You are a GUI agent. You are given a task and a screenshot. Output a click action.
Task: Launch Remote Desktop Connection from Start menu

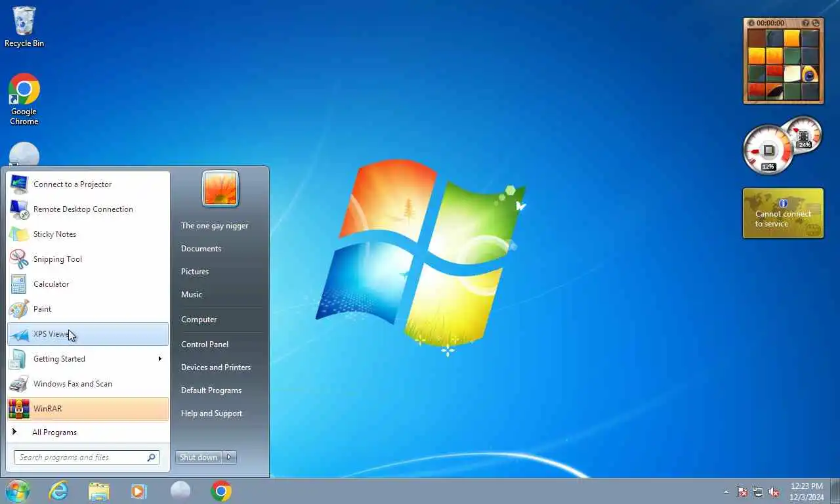(88, 209)
